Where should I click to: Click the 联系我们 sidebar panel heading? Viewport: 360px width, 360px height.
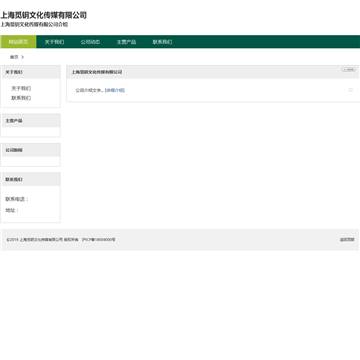click(14, 179)
